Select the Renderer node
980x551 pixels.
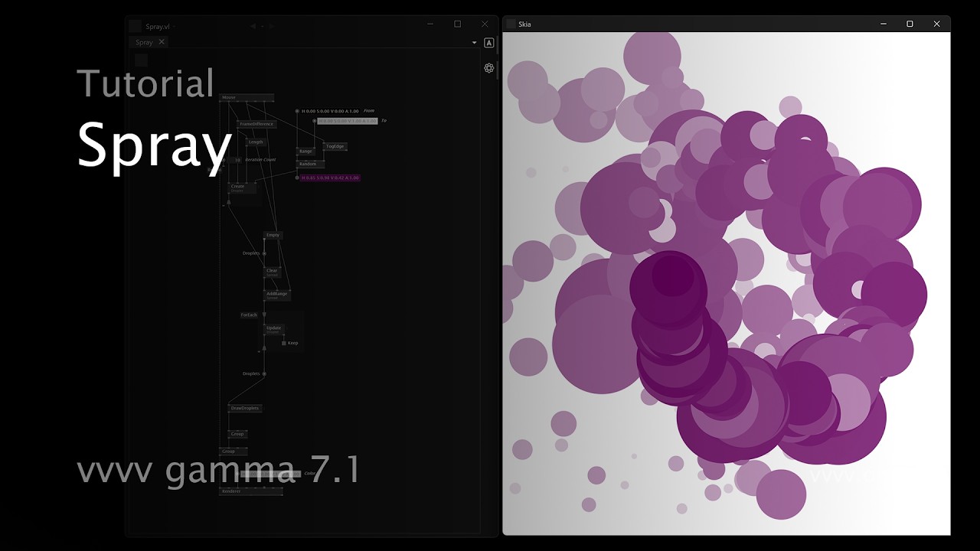point(250,491)
